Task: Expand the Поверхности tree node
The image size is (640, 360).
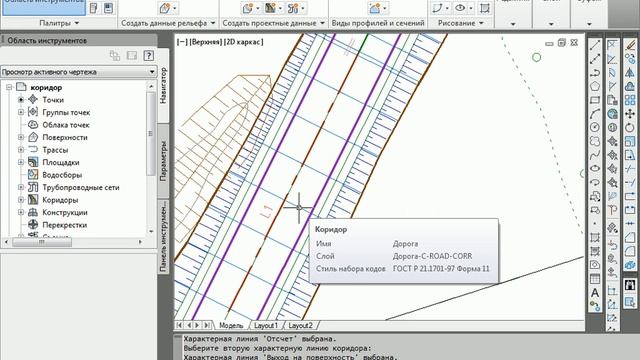Action: (21, 137)
